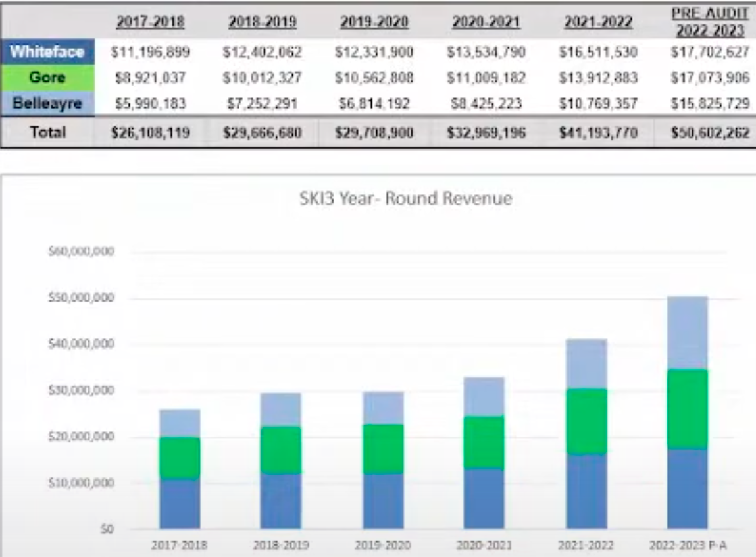Select Whiteface 2017-2018 value $11,196,899
756x557 pixels.
tap(151, 53)
